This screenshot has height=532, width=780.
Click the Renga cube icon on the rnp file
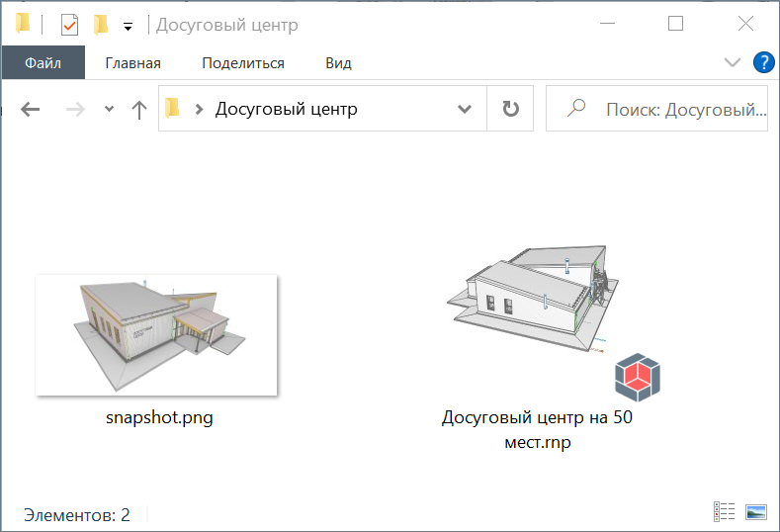click(638, 377)
